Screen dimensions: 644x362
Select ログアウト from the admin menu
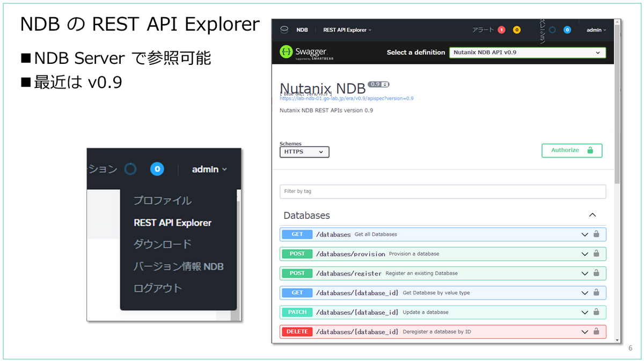click(158, 288)
